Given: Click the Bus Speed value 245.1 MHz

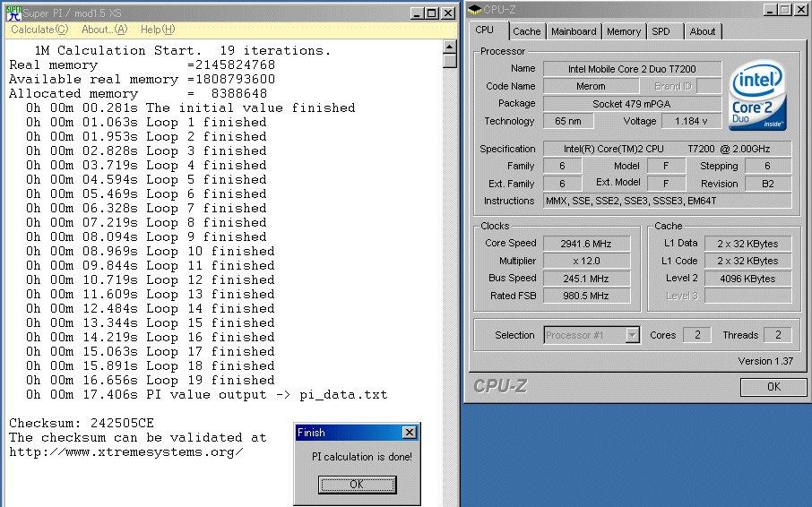Looking at the screenshot, I should coord(586,279).
